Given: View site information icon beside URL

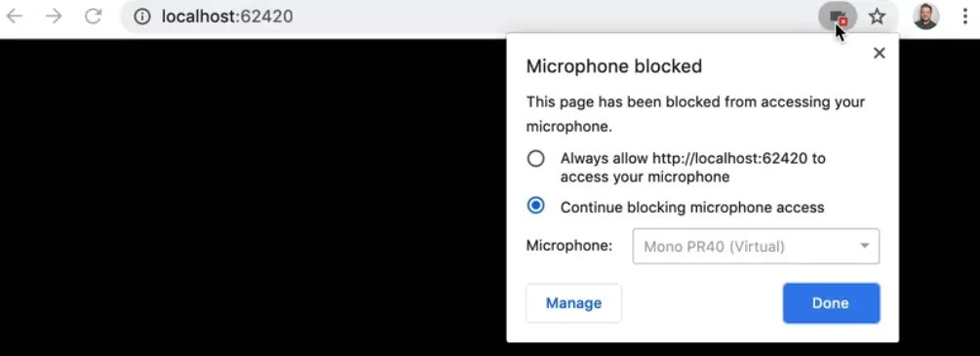Looking at the screenshot, I should (142, 17).
